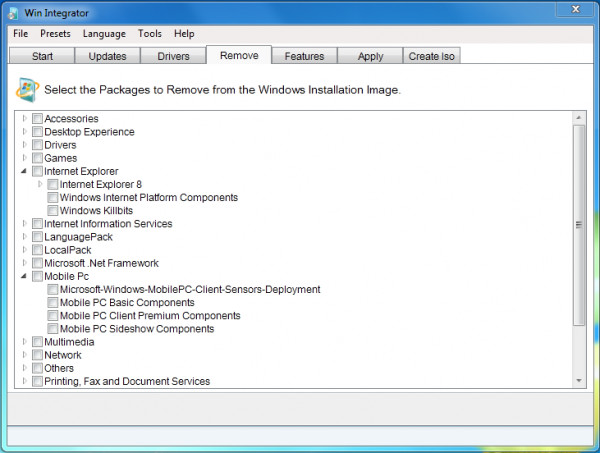Check the Desktop Experience box

point(37,132)
